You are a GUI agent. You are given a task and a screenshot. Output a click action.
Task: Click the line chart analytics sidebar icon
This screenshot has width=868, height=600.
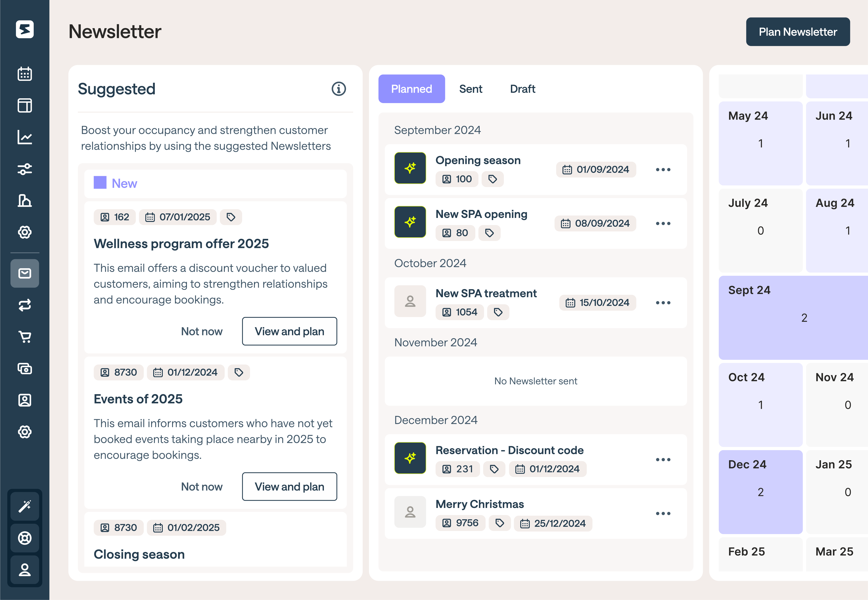(x=25, y=137)
